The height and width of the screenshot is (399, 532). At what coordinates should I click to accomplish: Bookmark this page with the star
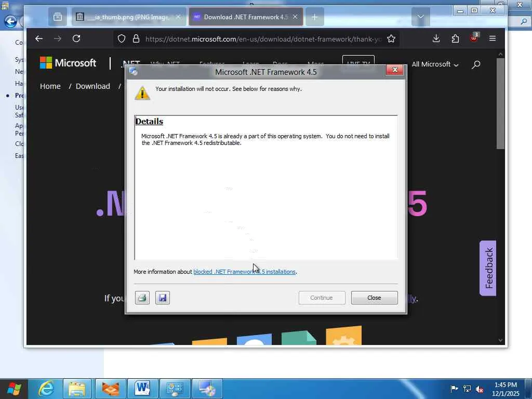391,38
